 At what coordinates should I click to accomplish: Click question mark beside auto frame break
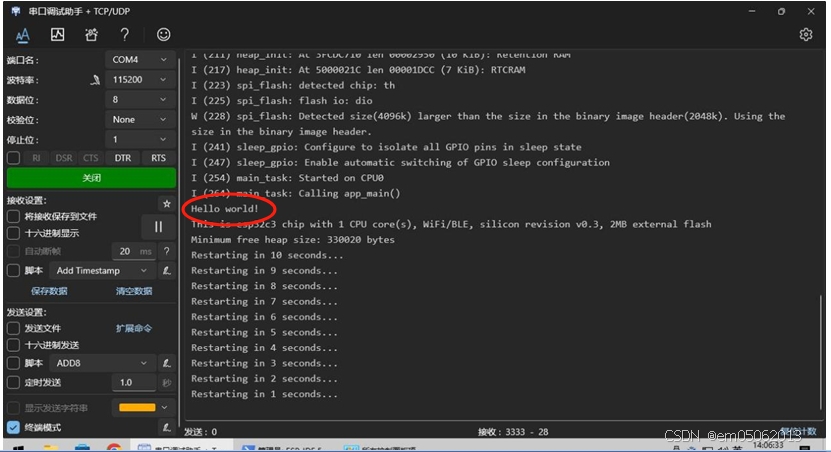(166, 251)
